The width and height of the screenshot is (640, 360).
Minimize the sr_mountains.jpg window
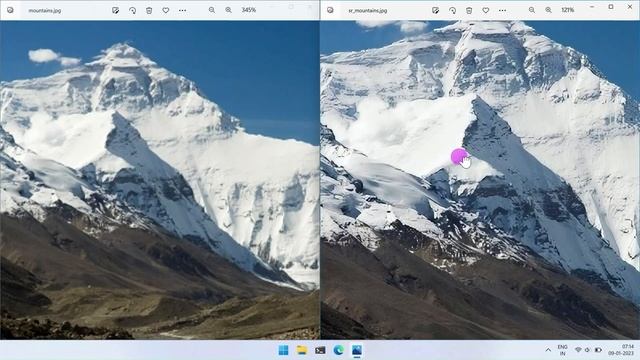(592, 7)
